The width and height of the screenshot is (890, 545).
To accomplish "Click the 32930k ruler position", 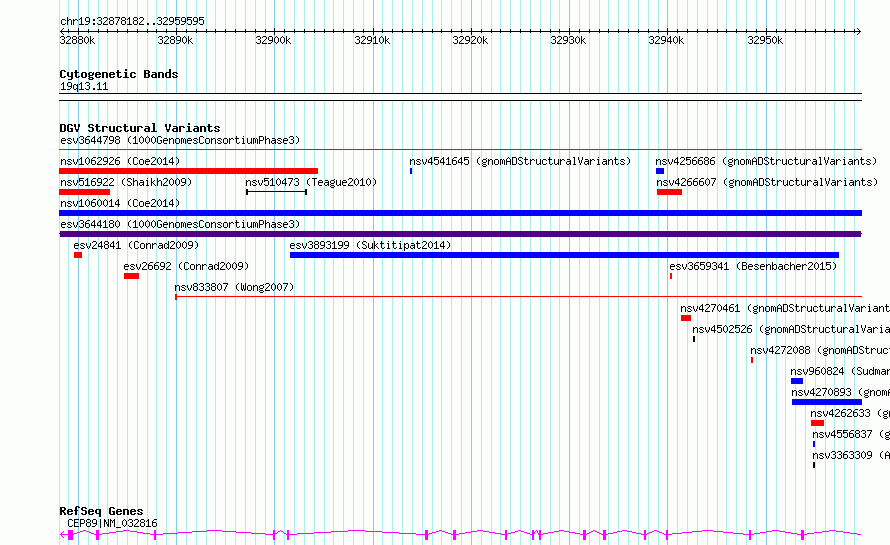I will point(569,40).
